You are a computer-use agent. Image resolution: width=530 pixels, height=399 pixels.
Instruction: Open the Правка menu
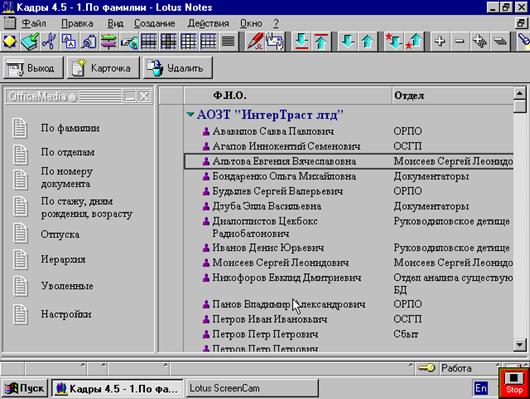(77, 23)
